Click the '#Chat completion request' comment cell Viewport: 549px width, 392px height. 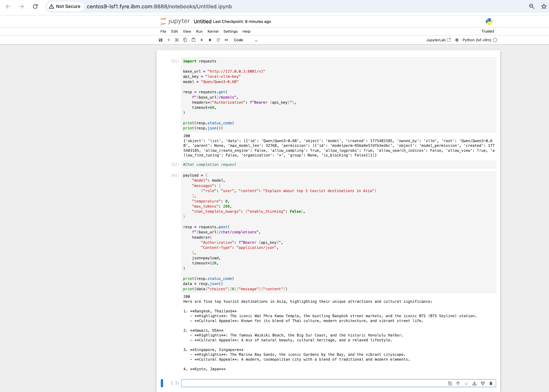tap(338, 165)
